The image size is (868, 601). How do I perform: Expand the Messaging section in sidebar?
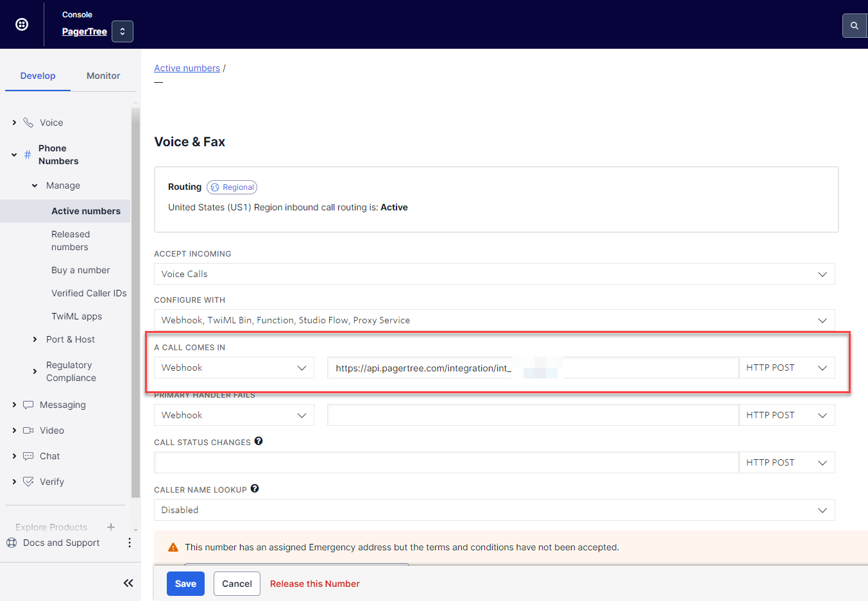point(62,405)
